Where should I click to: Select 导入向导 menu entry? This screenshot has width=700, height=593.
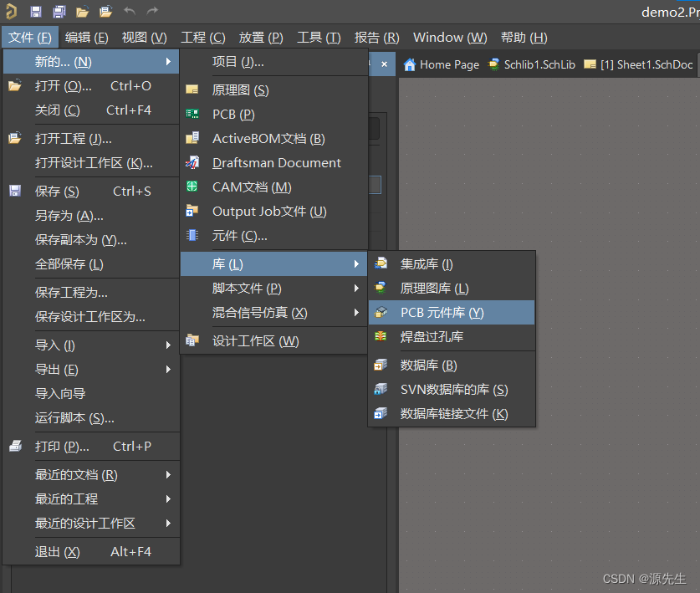point(91,393)
